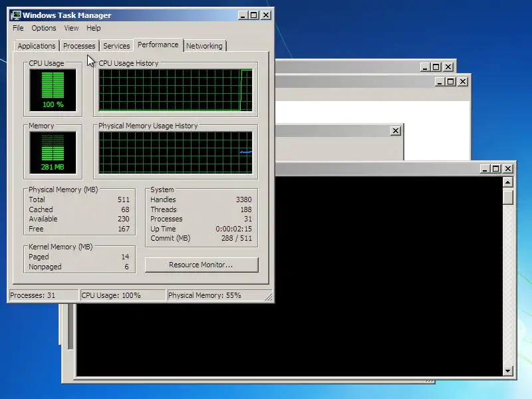
Task: Minimize the rearmost background window
Action: pos(425,67)
